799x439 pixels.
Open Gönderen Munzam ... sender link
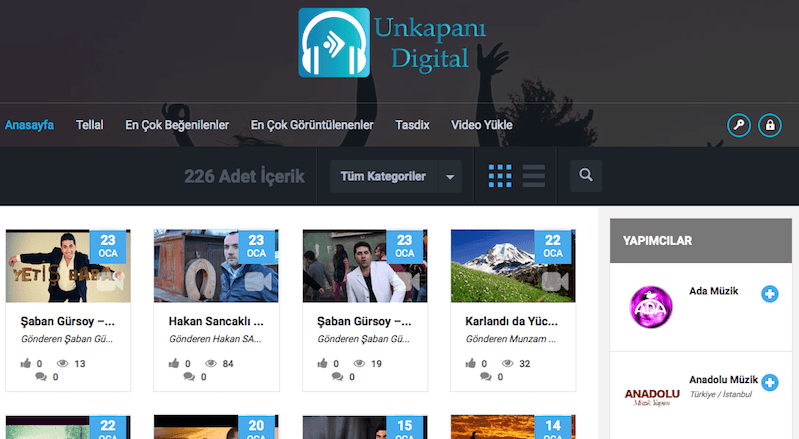[x=511, y=339]
